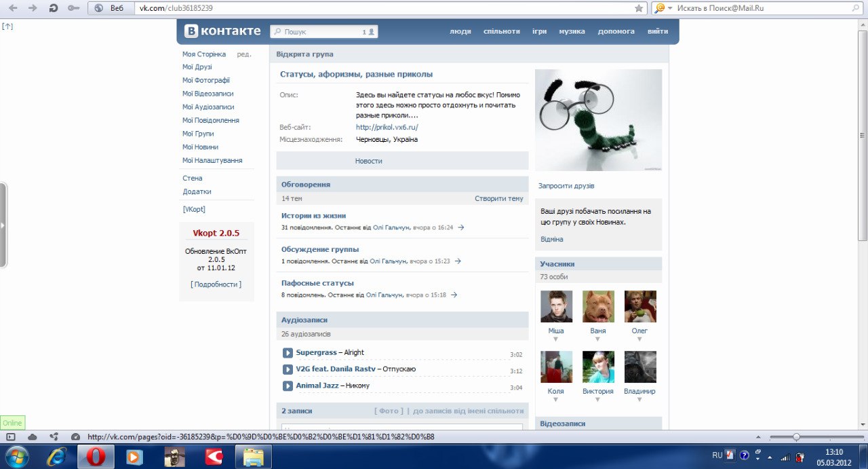Image resolution: width=868 pixels, height=469 pixels.
Task: Go to Мої Повідомлення in the sidebar
Action: (210, 120)
